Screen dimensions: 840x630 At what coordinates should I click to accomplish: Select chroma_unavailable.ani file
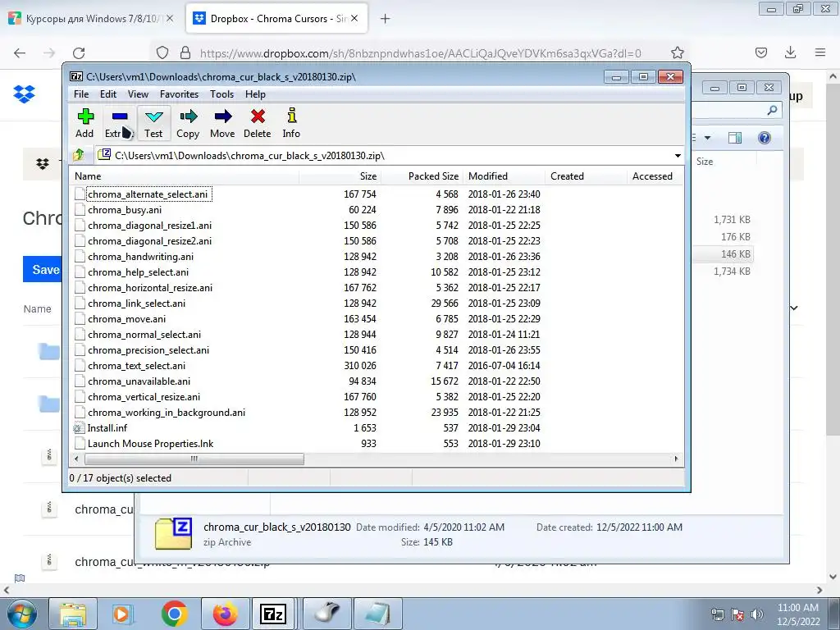click(139, 381)
